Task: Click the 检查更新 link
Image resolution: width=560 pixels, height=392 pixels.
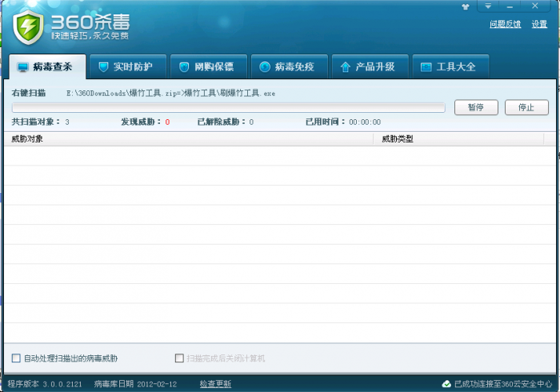Action: coord(215,384)
